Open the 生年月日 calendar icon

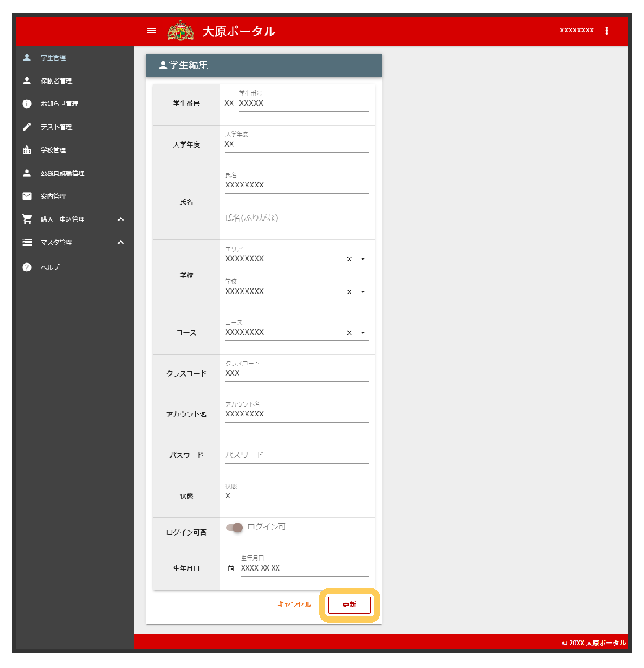pos(231,568)
